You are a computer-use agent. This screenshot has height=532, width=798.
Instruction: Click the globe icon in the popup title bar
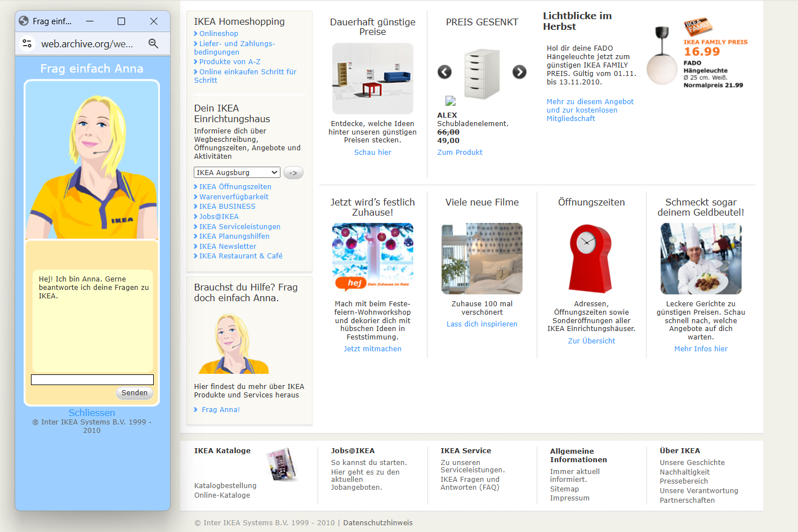point(24,21)
